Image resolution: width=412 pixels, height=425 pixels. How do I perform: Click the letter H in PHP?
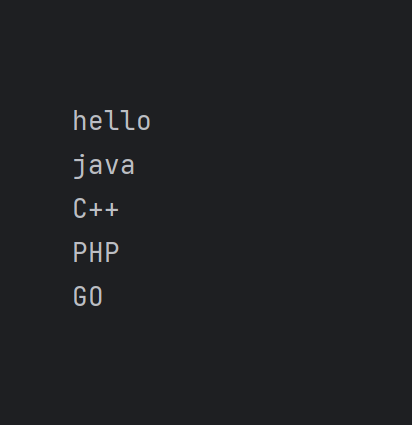click(x=96, y=252)
